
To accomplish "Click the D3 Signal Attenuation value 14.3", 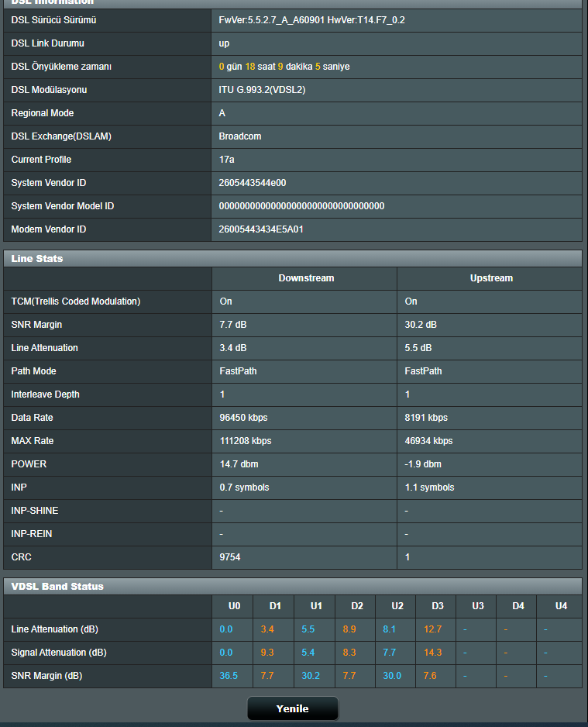I will coord(432,653).
